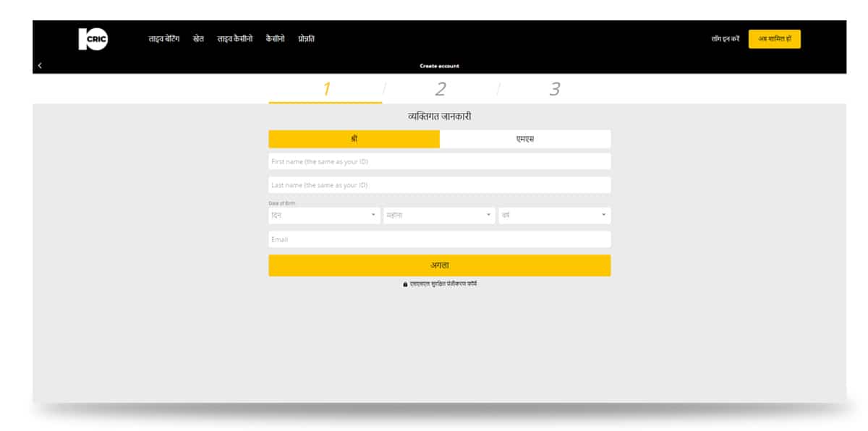Viewport: 868px width, 431px height.
Task: Focus the Email input field
Action: tap(440, 239)
